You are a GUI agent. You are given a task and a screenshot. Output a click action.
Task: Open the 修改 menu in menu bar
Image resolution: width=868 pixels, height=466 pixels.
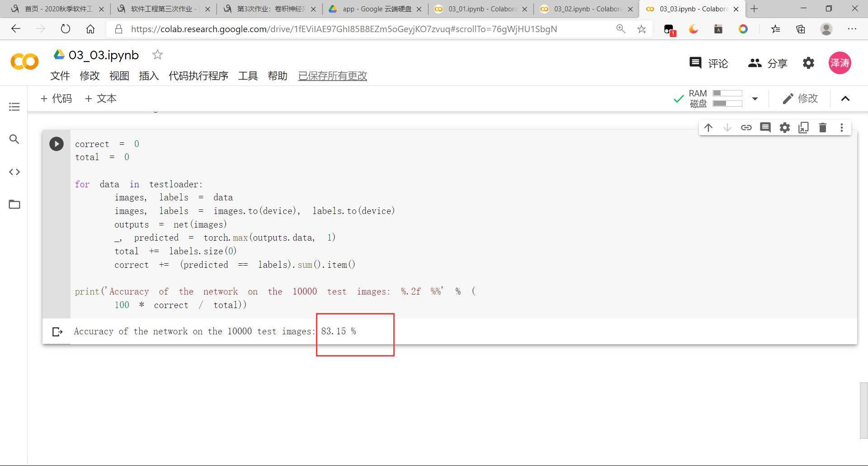tap(90, 76)
